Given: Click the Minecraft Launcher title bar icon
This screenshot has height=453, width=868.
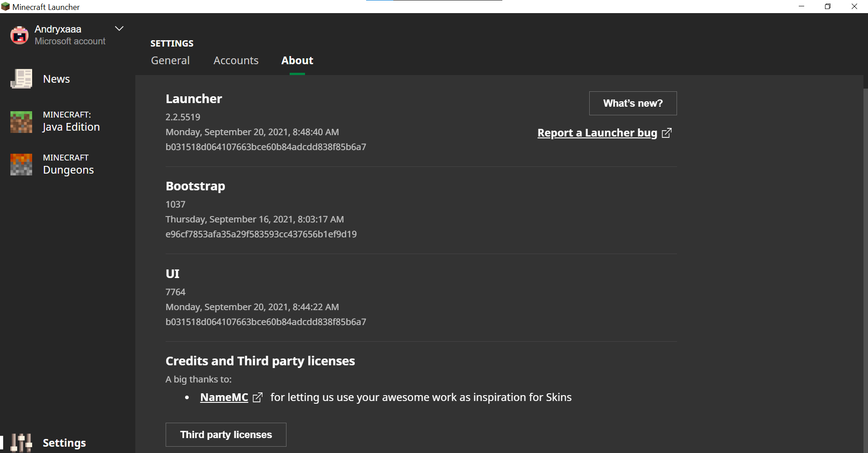Looking at the screenshot, I should point(5,7).
